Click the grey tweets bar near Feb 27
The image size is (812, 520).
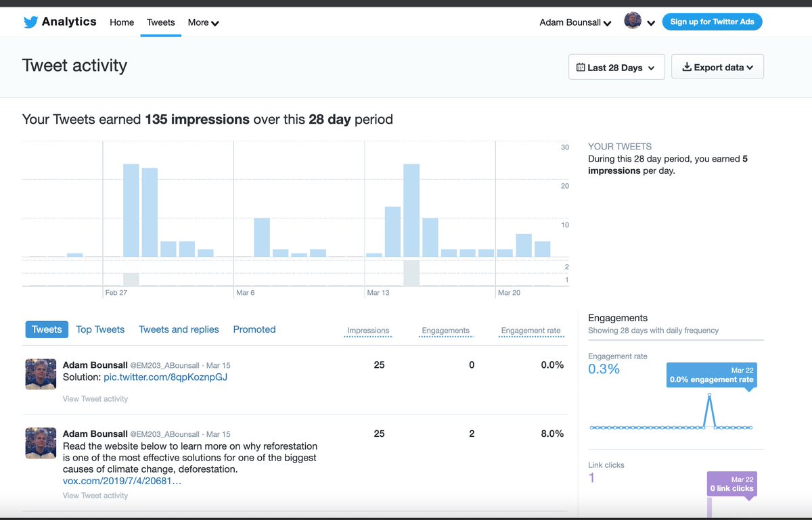(131, 279)
